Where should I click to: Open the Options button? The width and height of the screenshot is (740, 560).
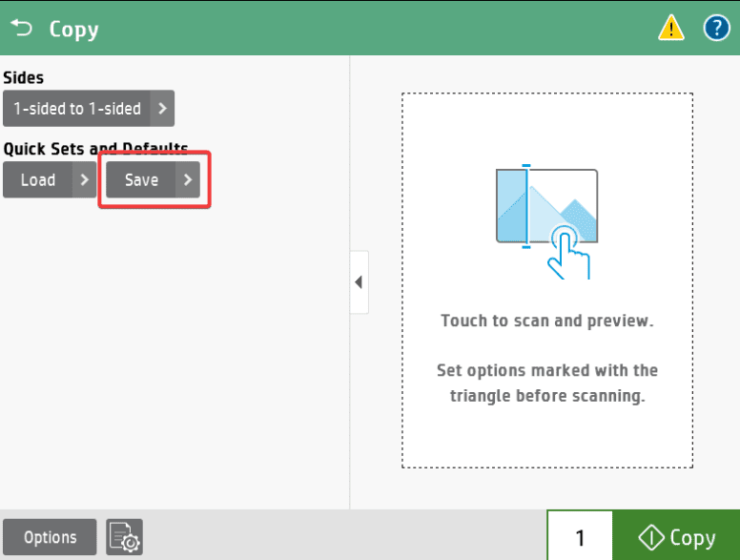point(50,538)
